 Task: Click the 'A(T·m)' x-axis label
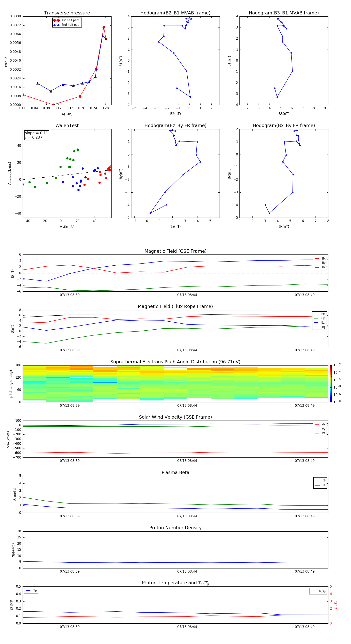pyautogui.click(x=67, y=114)
